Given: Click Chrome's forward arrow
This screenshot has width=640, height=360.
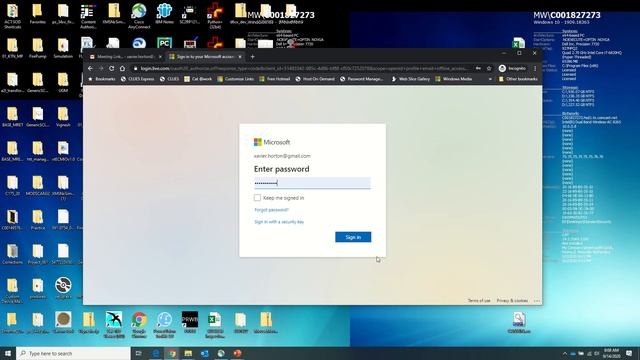Looking at the screenshot, I should (x=101, y=68).
